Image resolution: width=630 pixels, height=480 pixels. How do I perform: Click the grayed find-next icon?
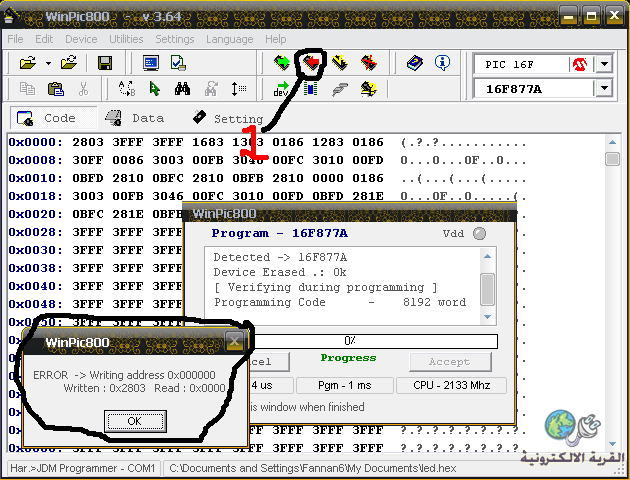211,89
